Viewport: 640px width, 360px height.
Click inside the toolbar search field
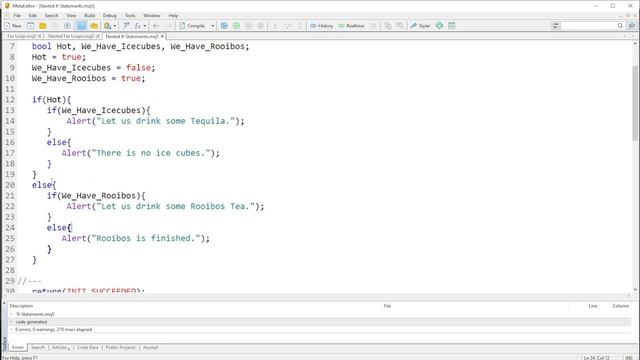click(x=589, y=26)
